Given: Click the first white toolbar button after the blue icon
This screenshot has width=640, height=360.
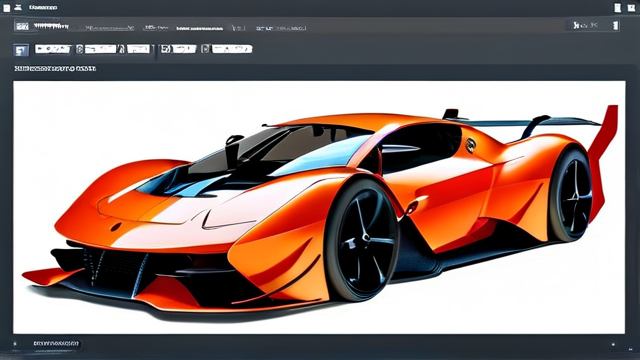Looking at the screenshot, I should tap(53, 49).
